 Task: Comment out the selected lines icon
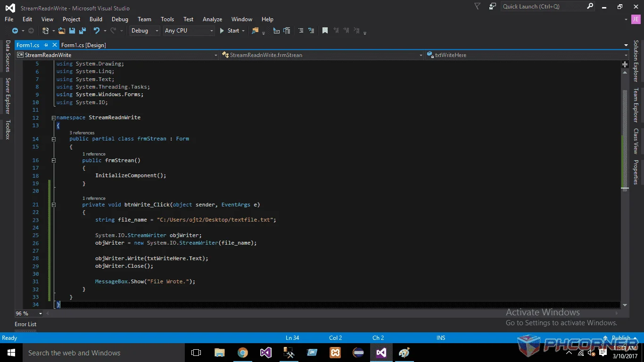(x=301, y=31)
